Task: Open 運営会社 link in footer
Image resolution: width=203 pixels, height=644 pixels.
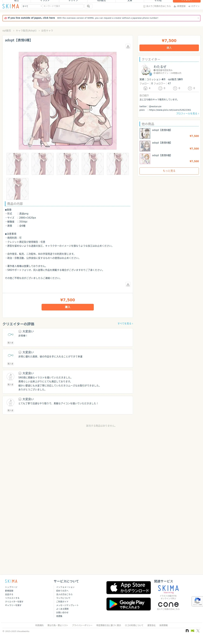Action: [x=151, y=625]
